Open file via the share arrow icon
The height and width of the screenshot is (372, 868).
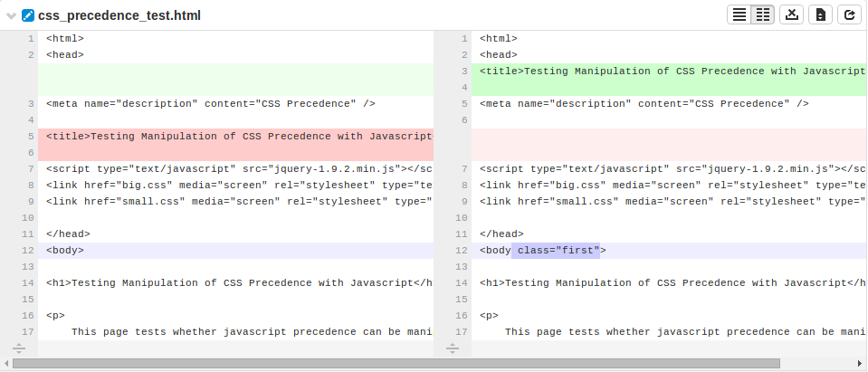pos(849,15)
